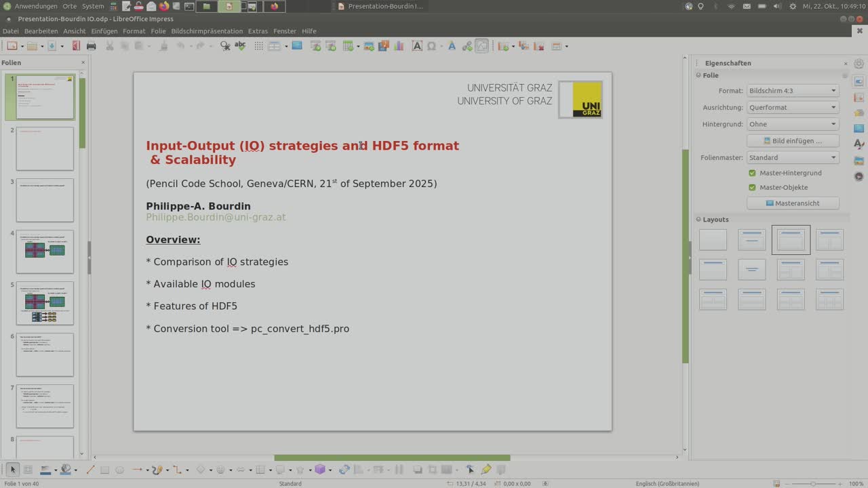Screen dimensions: 868x488
Task: Click the 3D objects cube icon
Action: click(320, 470)
